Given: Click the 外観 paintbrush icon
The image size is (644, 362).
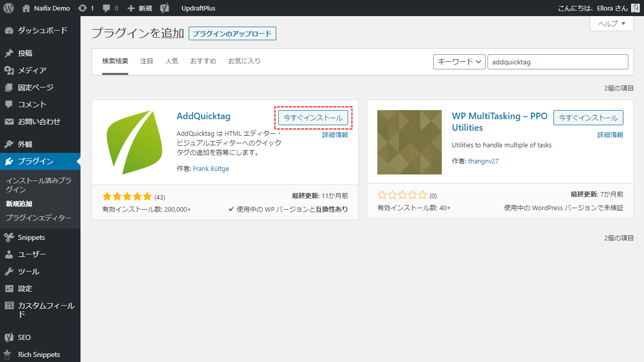Looking at the screenshot, I should 9,144.
